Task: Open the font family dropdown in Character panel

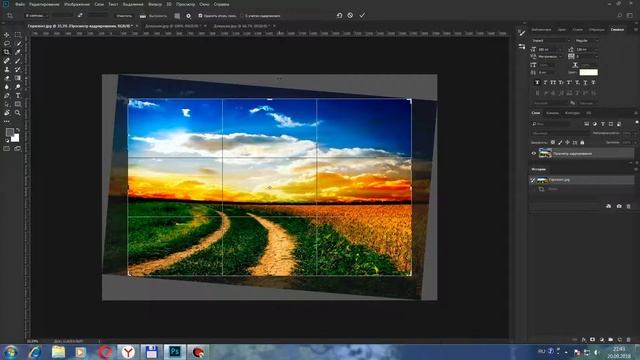Action: tap(551, 40)
